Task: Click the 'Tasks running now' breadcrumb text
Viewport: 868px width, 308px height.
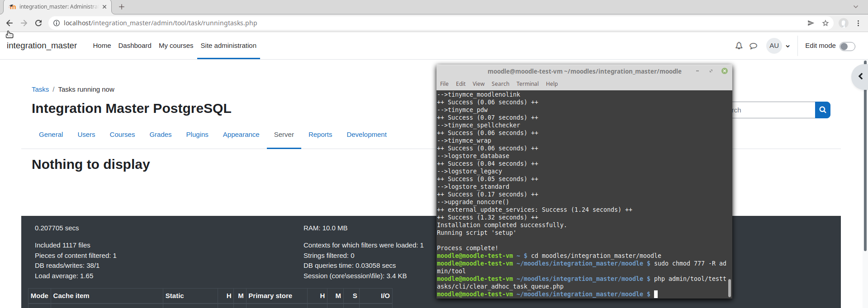Action: pos(86,89)
